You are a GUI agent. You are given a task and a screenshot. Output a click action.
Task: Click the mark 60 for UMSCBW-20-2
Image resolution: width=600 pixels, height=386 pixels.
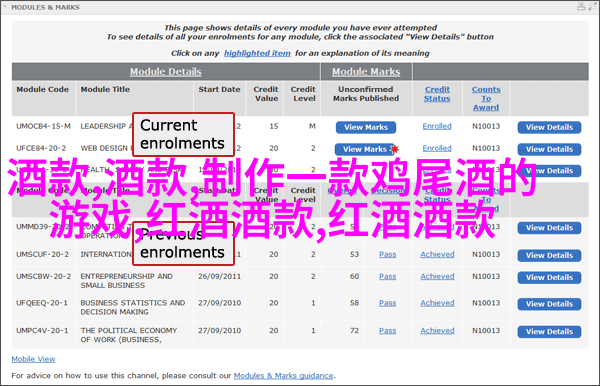(354, 276)
